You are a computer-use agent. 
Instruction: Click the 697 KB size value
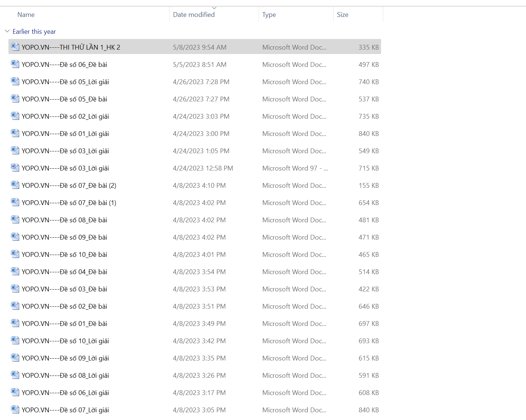point(369,323)
